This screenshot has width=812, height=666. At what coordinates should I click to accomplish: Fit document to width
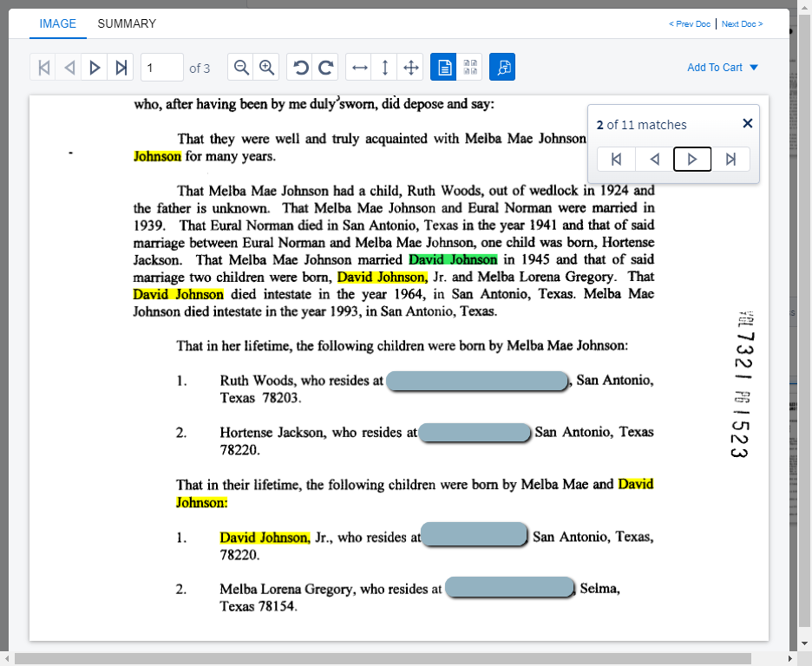(x=359, y=68)
